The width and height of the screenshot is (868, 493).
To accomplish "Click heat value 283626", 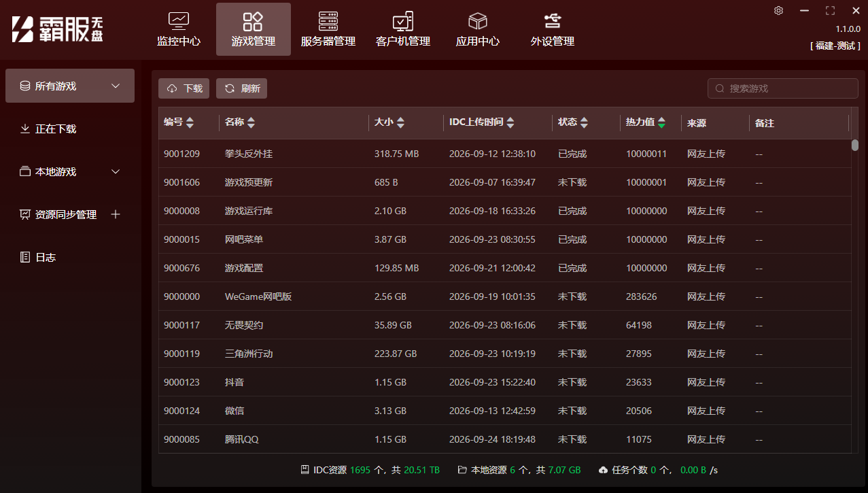I will coord(642,296).
